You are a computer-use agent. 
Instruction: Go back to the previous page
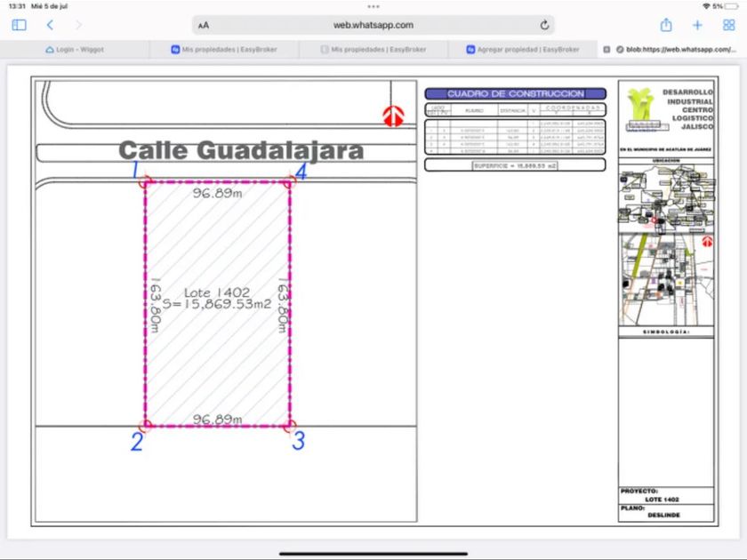[50, 25]
